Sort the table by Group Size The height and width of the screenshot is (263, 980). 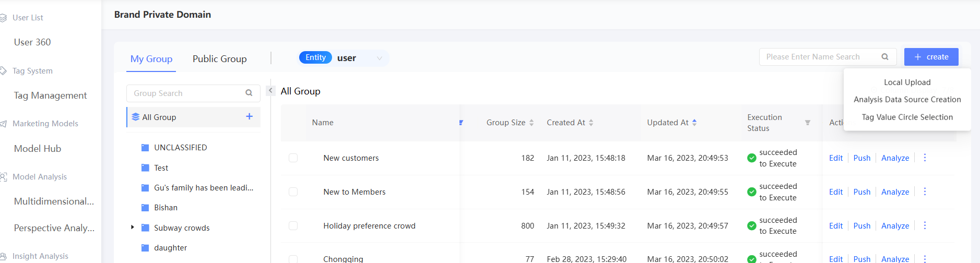(x=532, y=123)
